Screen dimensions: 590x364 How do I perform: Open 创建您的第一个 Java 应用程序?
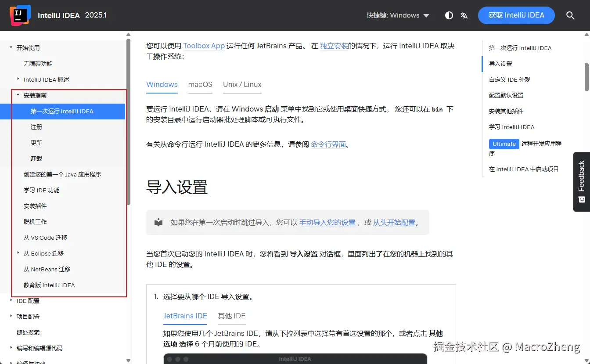click(x=63, y=174)
